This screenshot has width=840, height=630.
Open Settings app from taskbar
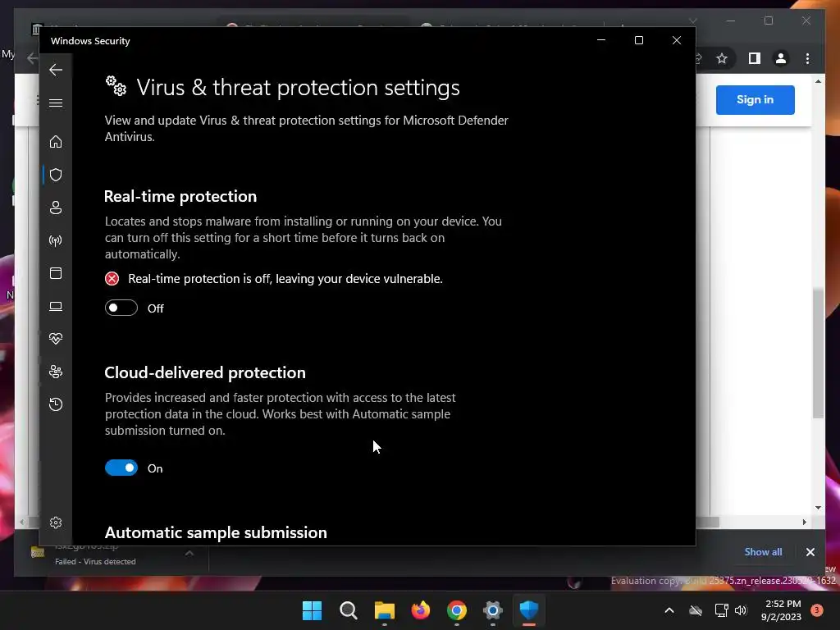pos(493,610)
